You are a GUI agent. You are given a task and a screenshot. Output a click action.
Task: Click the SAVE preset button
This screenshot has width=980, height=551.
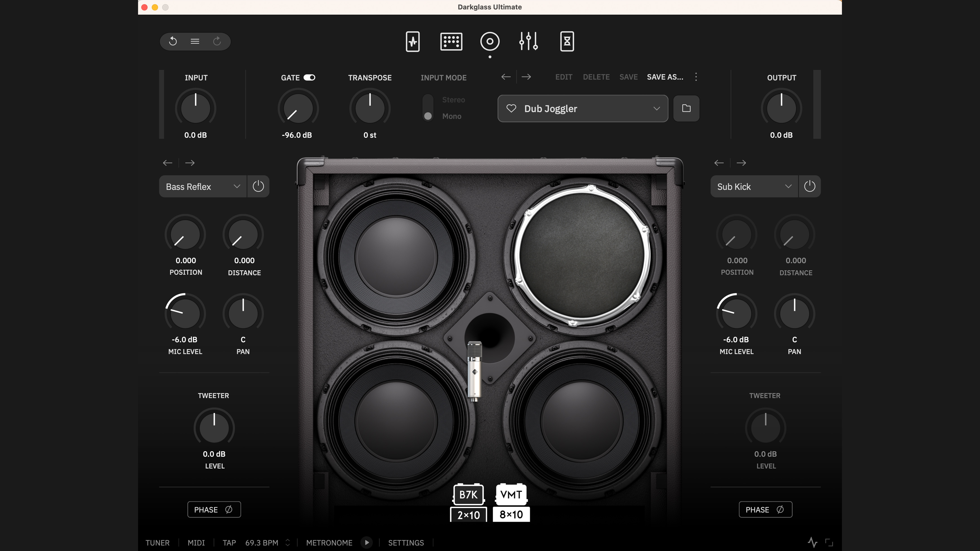tap(628, 77)
